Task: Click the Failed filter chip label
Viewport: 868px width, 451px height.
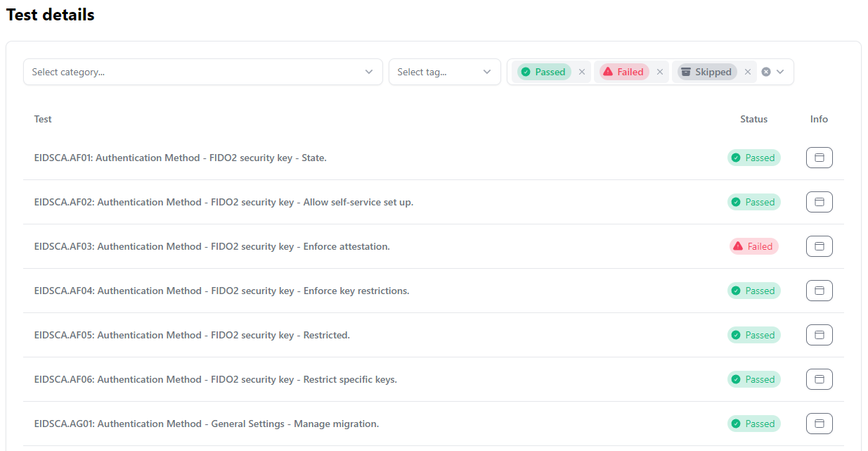Action: pyautogui.click(x=624, y=72)
